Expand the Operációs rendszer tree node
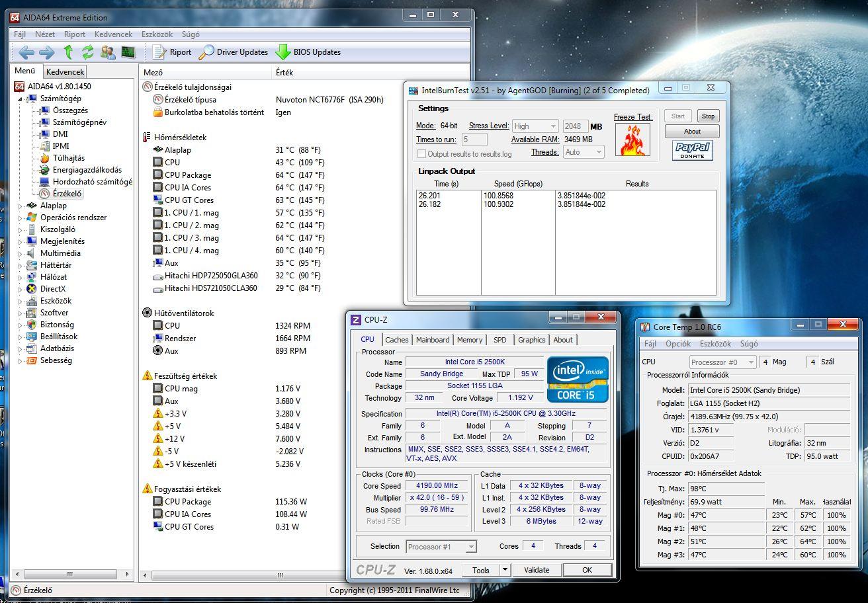Viewport: 868px width, 603px height. [20, 218]
